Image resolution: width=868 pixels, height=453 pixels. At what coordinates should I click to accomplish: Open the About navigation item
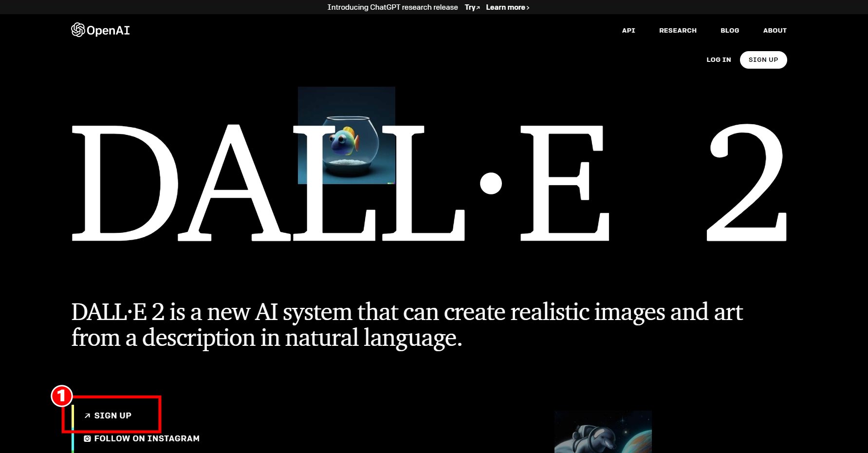coord(775,30)
